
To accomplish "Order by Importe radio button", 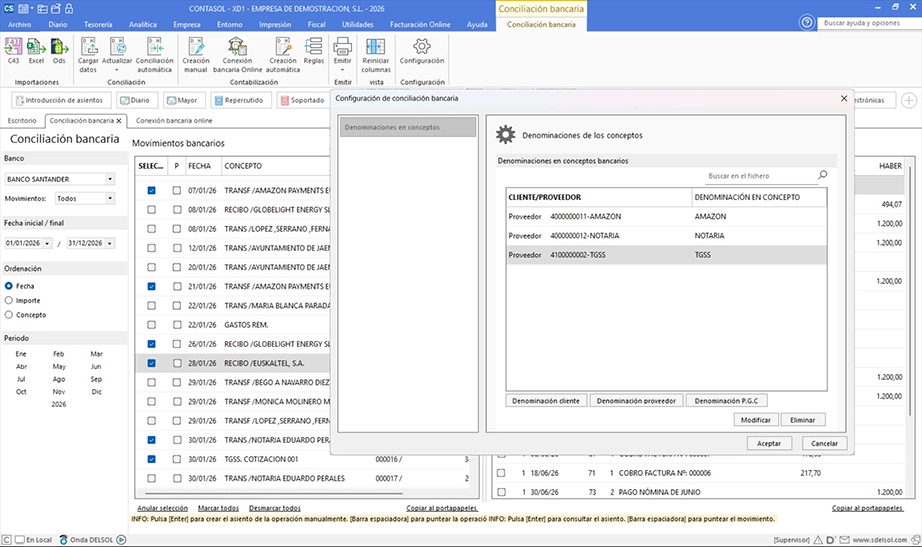I will pos(9,301).
